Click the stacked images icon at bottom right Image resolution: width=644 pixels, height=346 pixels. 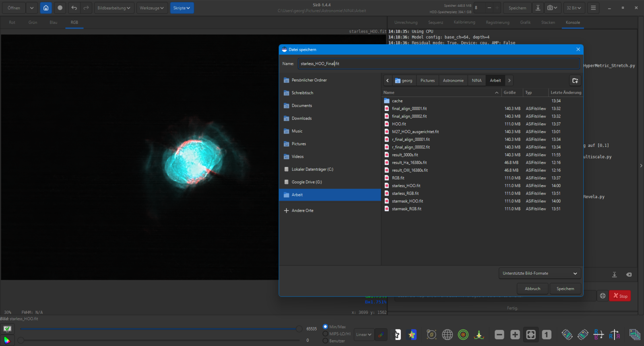tap(635, 334)
